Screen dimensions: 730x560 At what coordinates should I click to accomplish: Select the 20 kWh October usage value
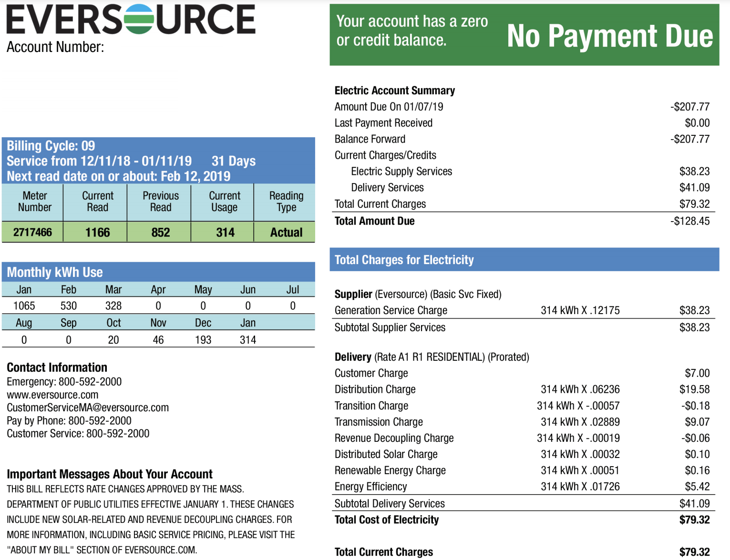113,340
